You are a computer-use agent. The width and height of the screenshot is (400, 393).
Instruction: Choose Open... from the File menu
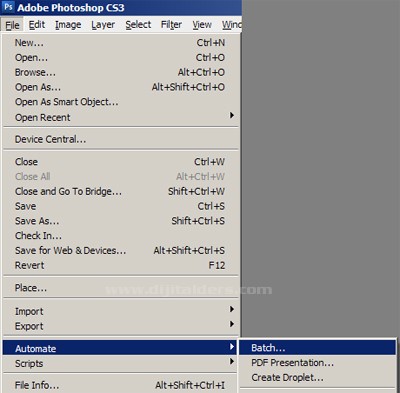[120, 57]
